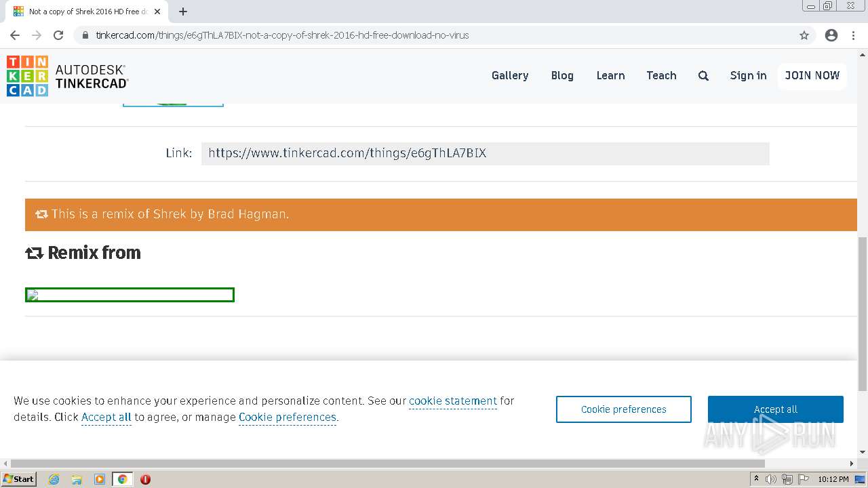Open the Start menu

18,479
